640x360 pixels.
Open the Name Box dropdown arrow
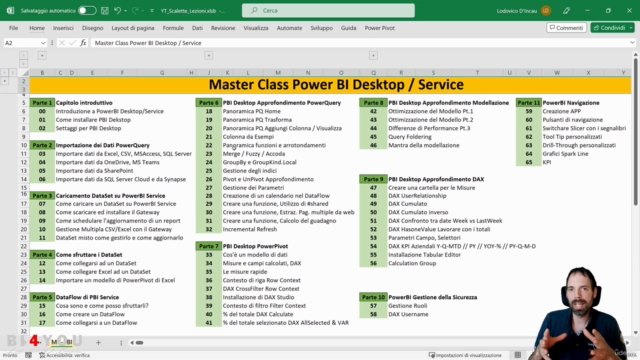coord(43,43)
